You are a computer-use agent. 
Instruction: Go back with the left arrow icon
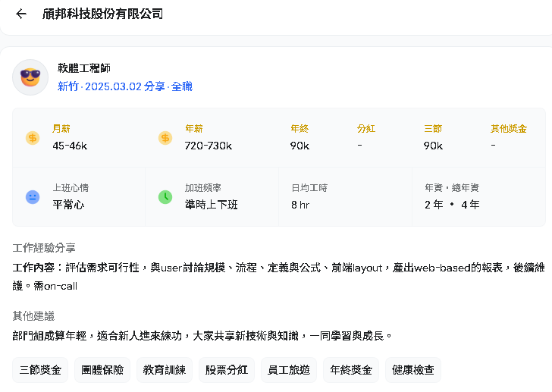[21, 14]
